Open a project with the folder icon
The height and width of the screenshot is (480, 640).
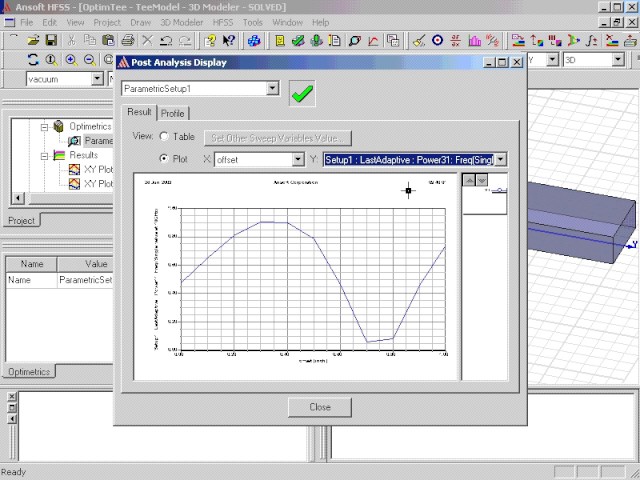point(33,40)
